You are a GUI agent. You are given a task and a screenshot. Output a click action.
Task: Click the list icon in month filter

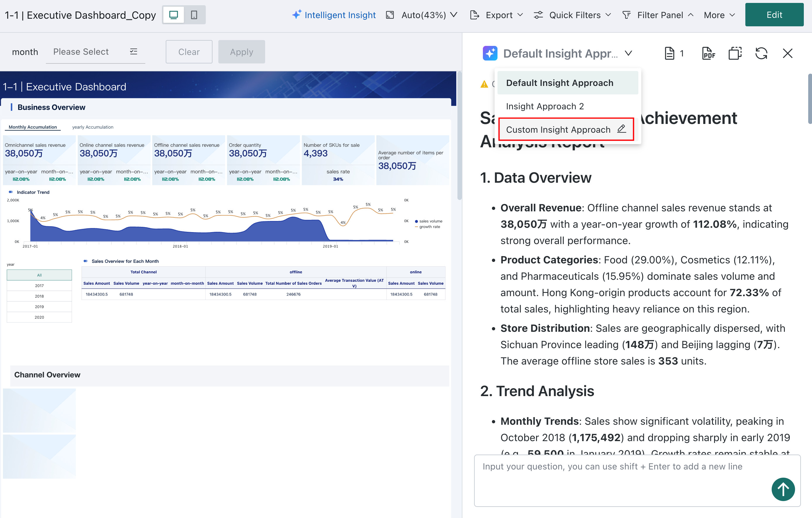134,51
